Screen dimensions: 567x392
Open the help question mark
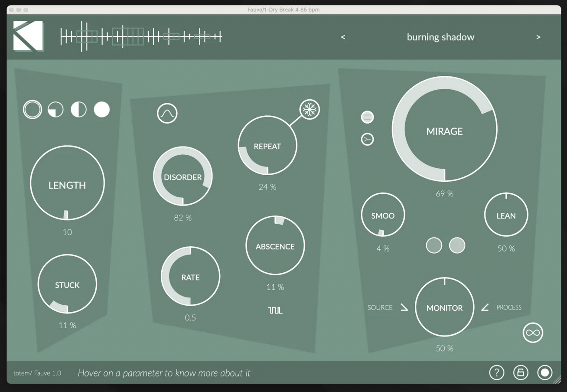pos(497,372)
